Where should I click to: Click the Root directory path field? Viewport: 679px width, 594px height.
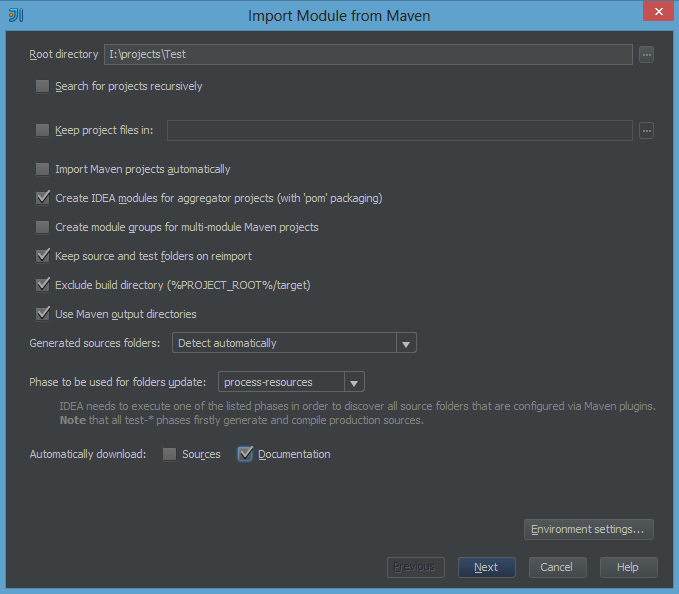(368, 55)
